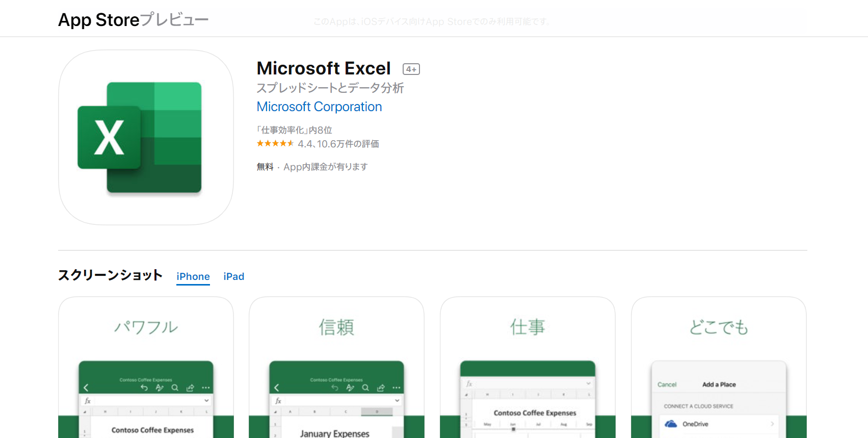The width and height of the screenshot is (868, 438).
Task: Click the OneDrive label text
Action: pos(695,424)
